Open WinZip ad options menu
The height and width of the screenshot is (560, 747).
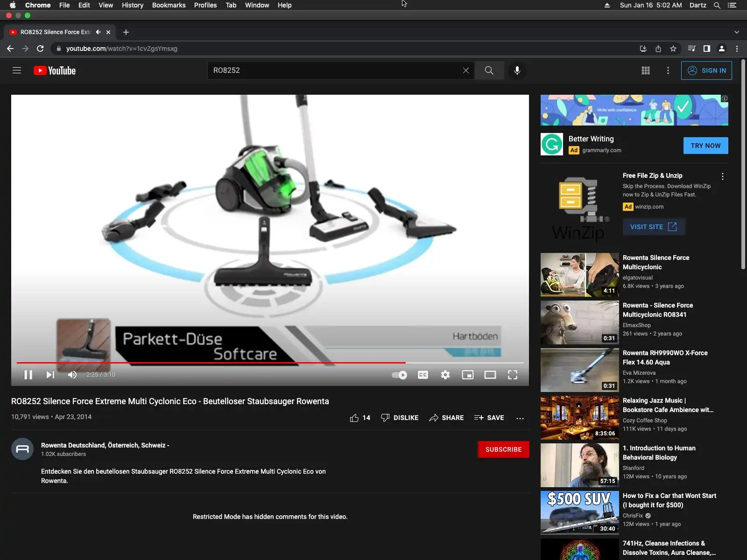click(723, 176)
